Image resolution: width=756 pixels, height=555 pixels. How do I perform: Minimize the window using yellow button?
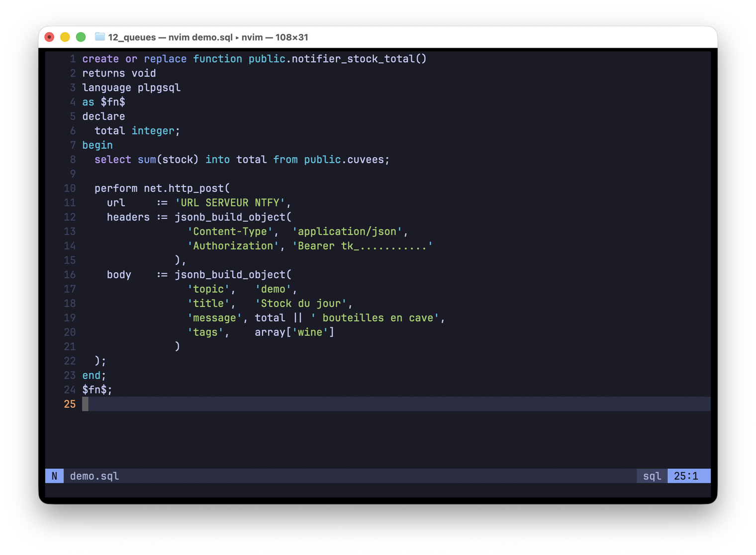[65, 37]
